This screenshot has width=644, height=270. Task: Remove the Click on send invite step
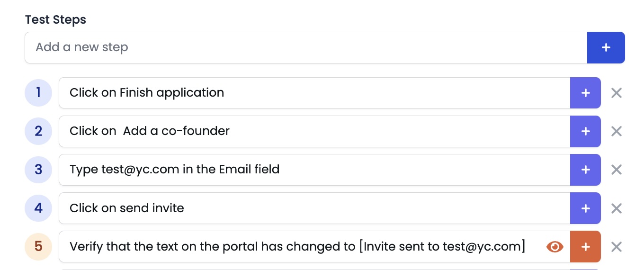(616, 208)
